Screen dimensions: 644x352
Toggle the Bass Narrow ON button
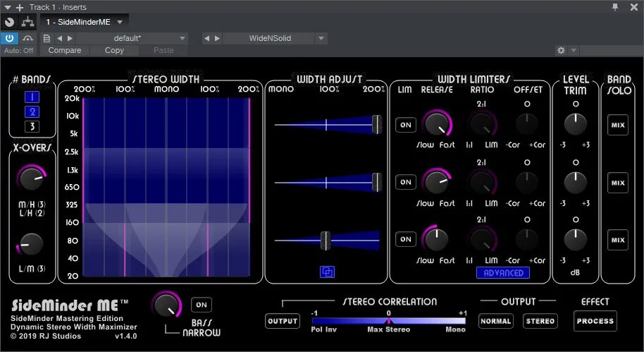click(202, 305)
